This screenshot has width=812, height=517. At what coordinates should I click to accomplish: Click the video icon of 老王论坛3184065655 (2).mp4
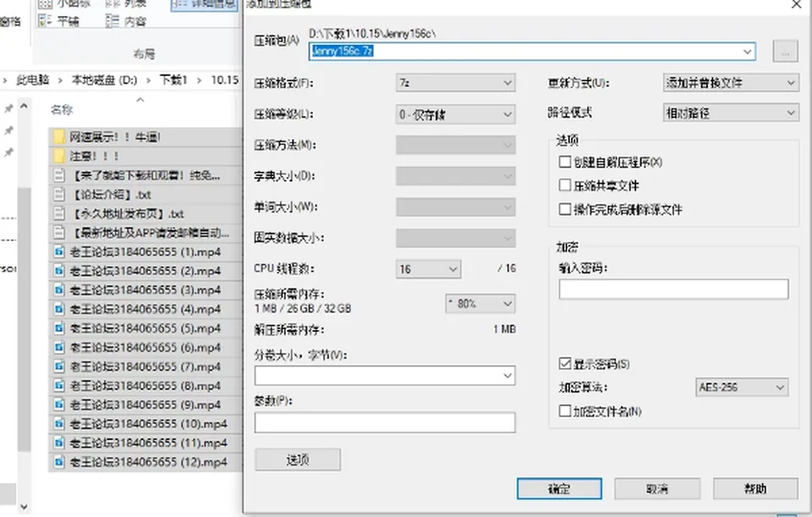click(59, 271)
